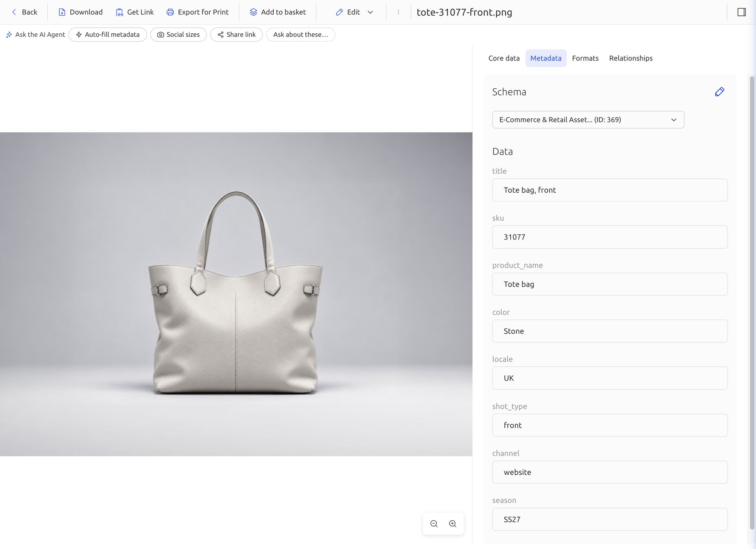Open the E-Commerce & Retail schema dropdown
Image resolution: width=756 pixels, height=549 pixels.
(x=588, y=120)
